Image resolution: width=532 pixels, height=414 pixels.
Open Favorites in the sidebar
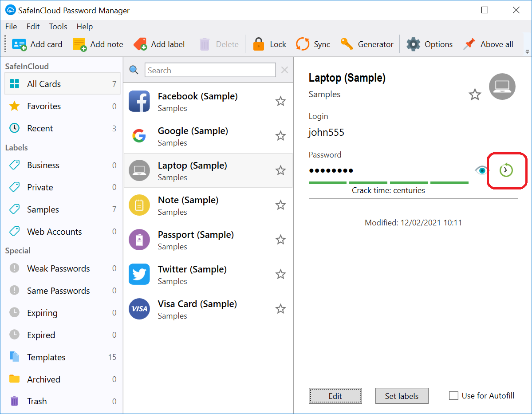click(63, 106)
